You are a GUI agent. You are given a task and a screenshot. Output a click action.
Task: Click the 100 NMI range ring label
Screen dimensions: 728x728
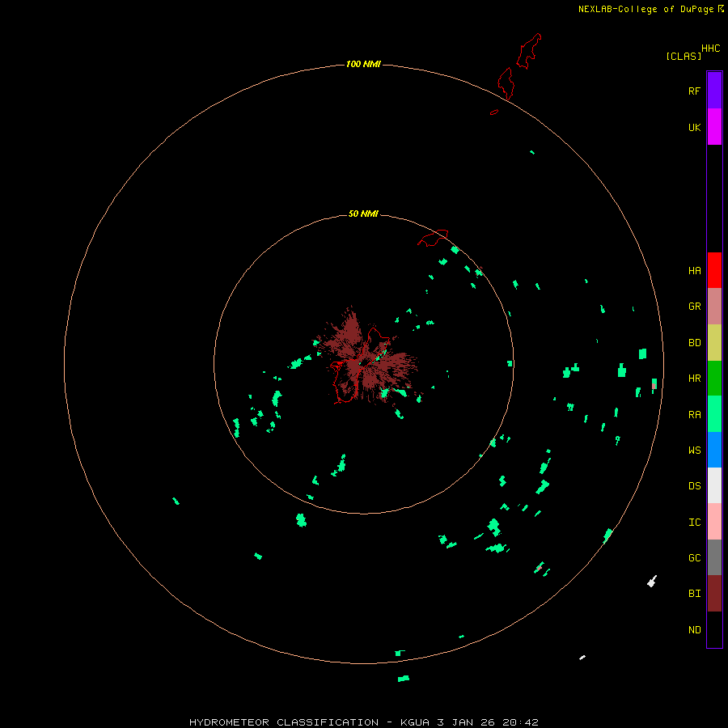click(363, 64)
